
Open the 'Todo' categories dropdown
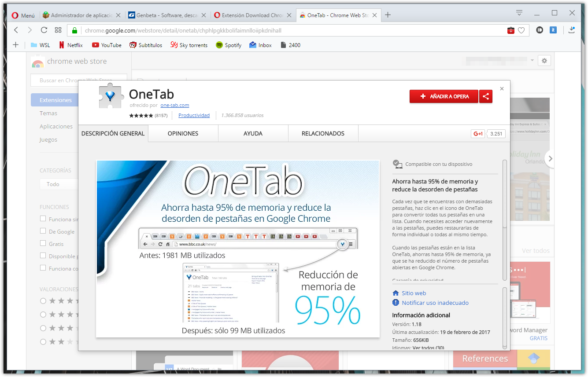tap(59, 184)
